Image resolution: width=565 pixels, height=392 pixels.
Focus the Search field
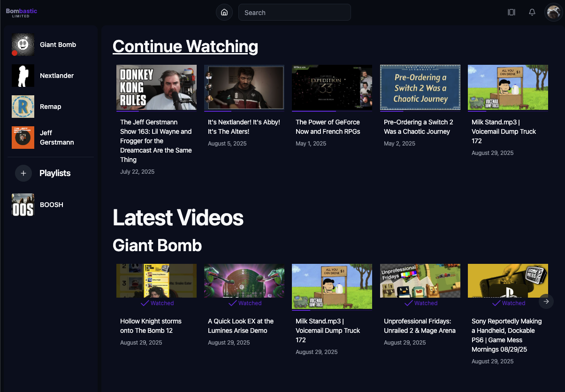(295, 12)
